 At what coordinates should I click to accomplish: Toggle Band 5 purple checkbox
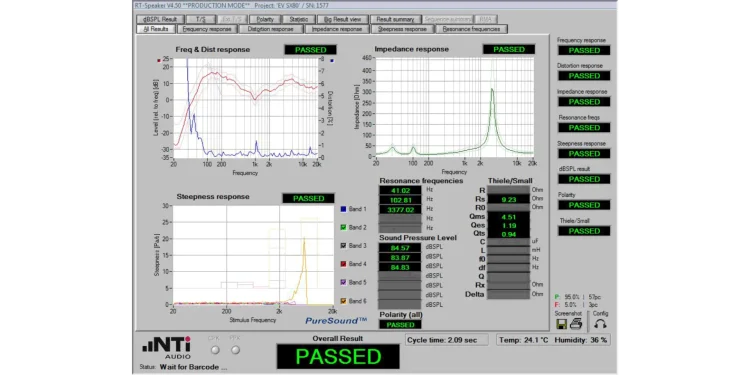343,282
